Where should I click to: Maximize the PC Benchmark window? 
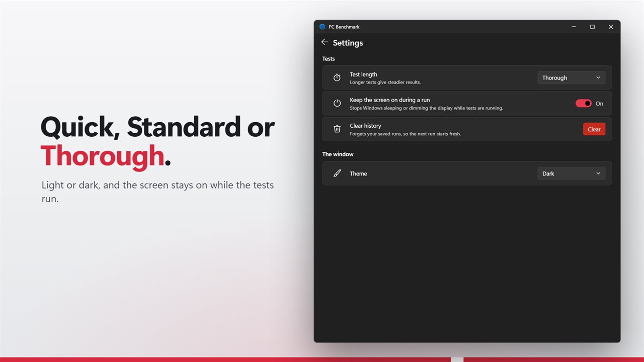coord(592,27)
